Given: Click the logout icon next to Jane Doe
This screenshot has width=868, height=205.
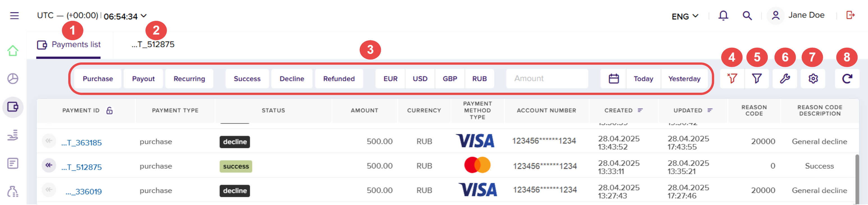Looking at the screenshot, I should [851, 15].
